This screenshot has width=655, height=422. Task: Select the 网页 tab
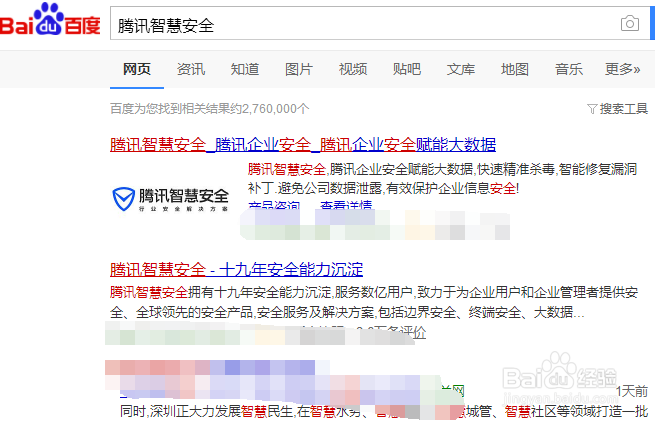tap(137, 69)
